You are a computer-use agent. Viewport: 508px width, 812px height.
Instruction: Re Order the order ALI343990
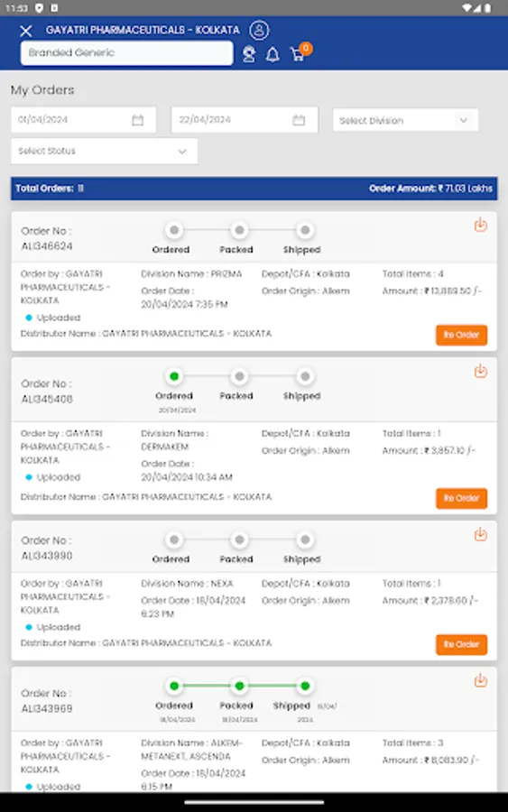coord(461,644)
